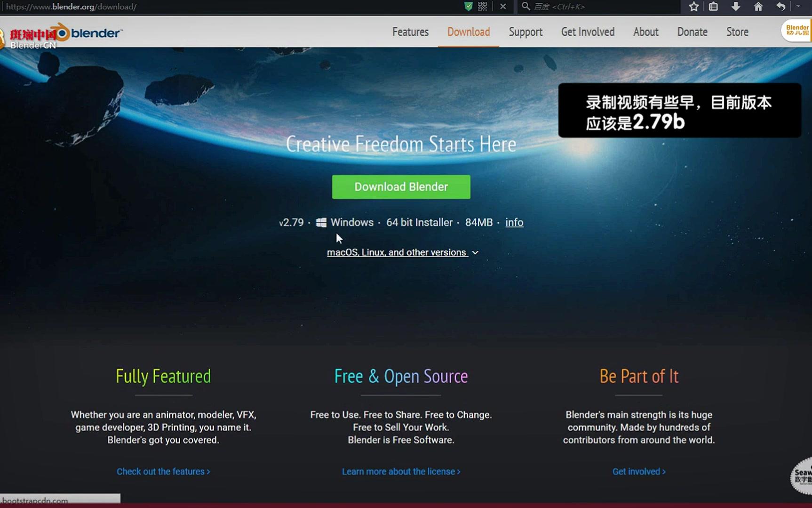
Task: Open the info link next to 84MB
Action: 514,222
